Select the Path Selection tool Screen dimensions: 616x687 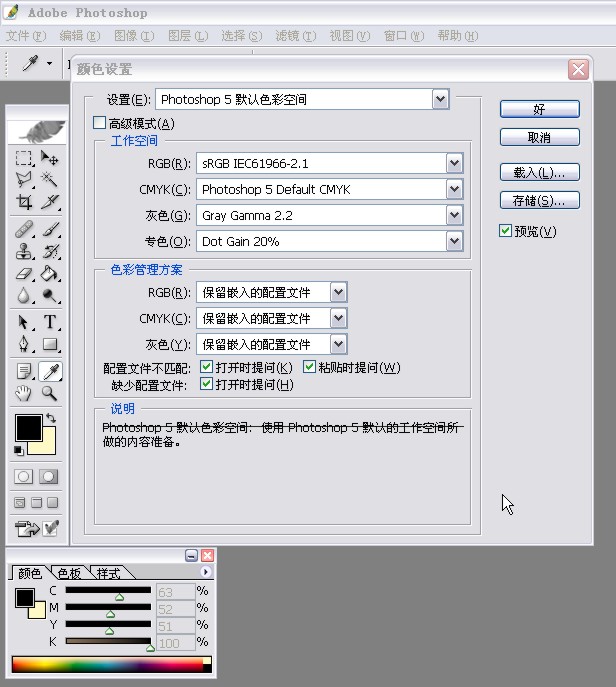click(x=24, y=322)
